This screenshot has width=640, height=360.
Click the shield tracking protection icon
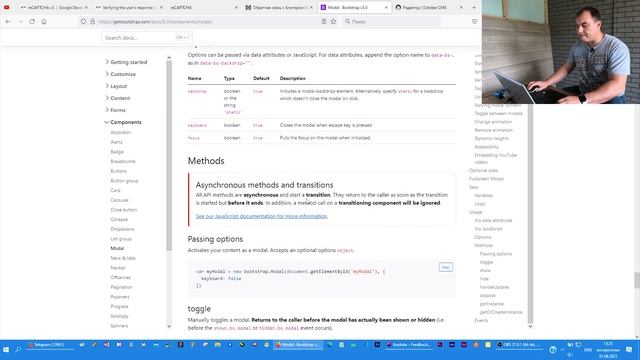[x=83, y=21]
